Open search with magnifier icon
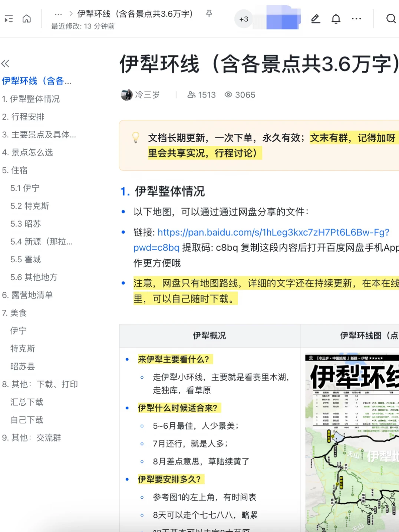 (391, 19)
